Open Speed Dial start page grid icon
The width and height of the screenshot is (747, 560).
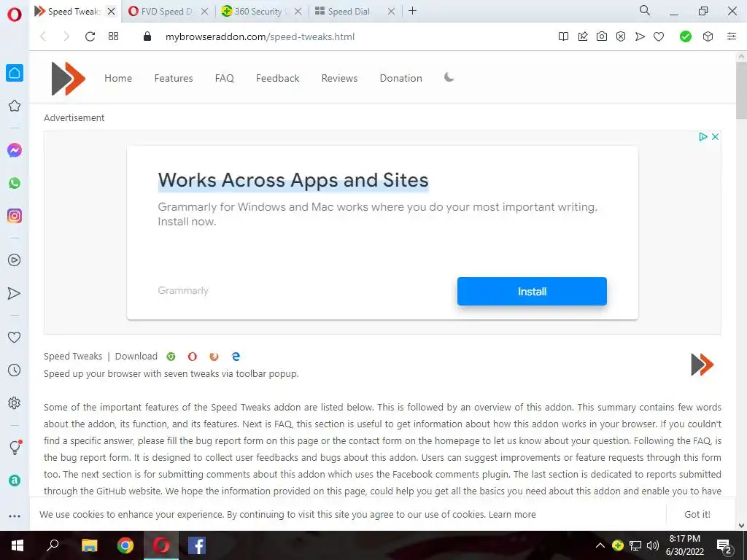(x=113, y=36)
